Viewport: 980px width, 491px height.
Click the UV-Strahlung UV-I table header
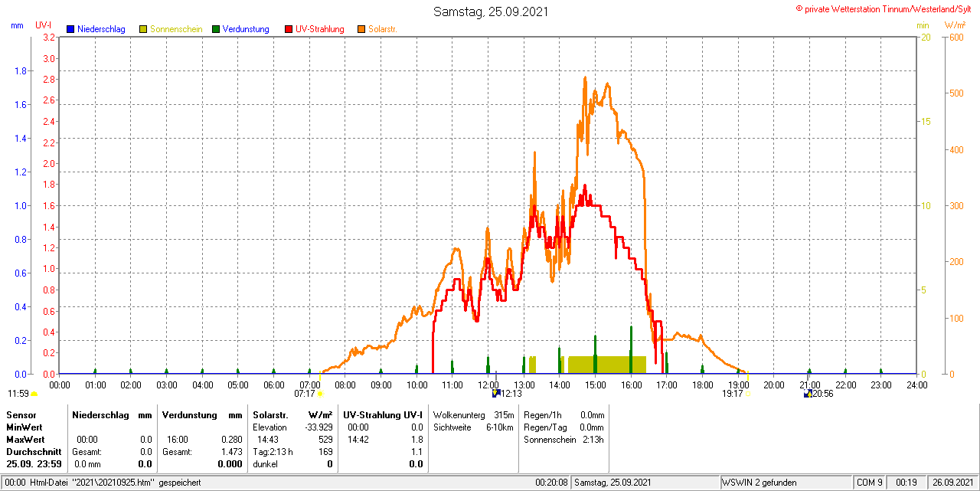point(383,414)
